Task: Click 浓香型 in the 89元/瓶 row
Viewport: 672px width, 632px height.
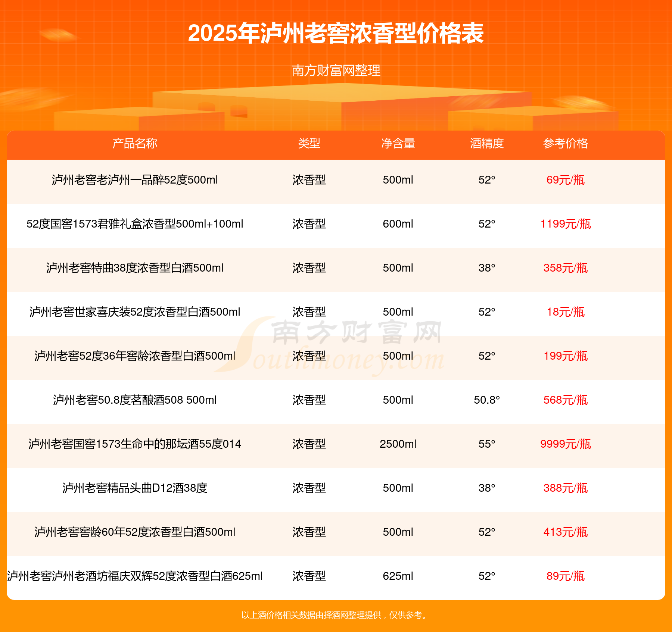Action: point(309,576)
